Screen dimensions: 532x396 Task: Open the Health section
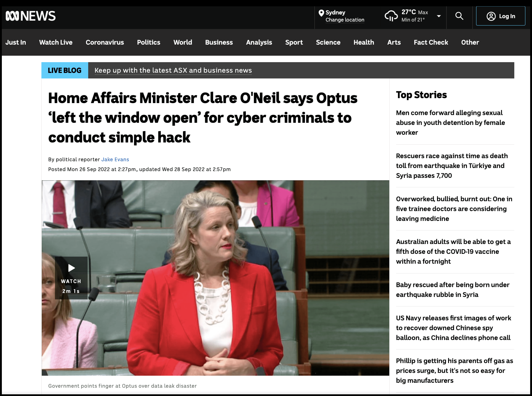pyautogui.click(x=364, y=42)
